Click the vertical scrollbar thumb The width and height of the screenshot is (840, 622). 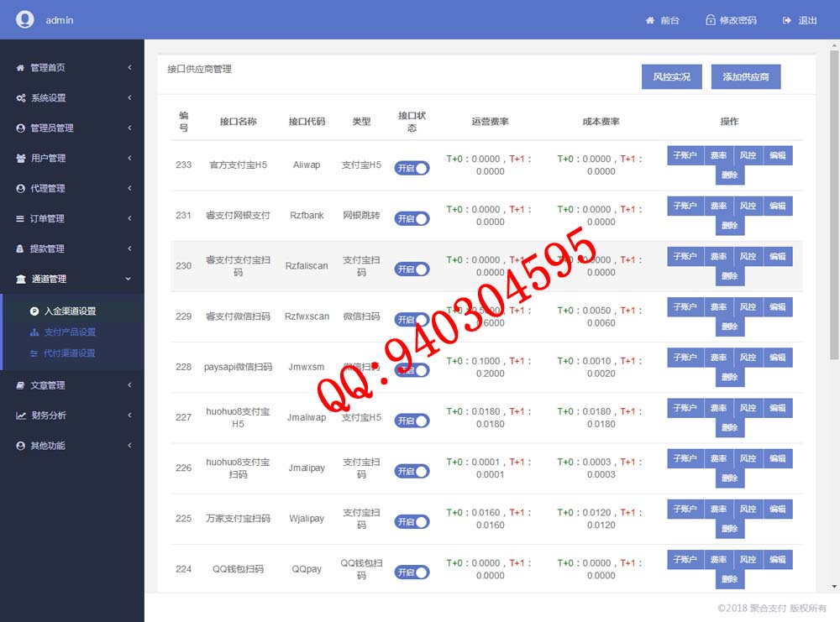pyautogui.click(x=834, y=205)
